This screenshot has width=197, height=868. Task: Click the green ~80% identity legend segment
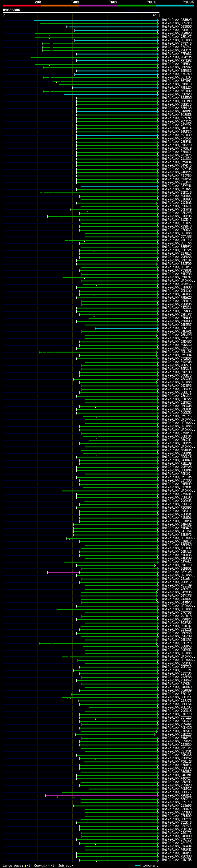[137, 6]
